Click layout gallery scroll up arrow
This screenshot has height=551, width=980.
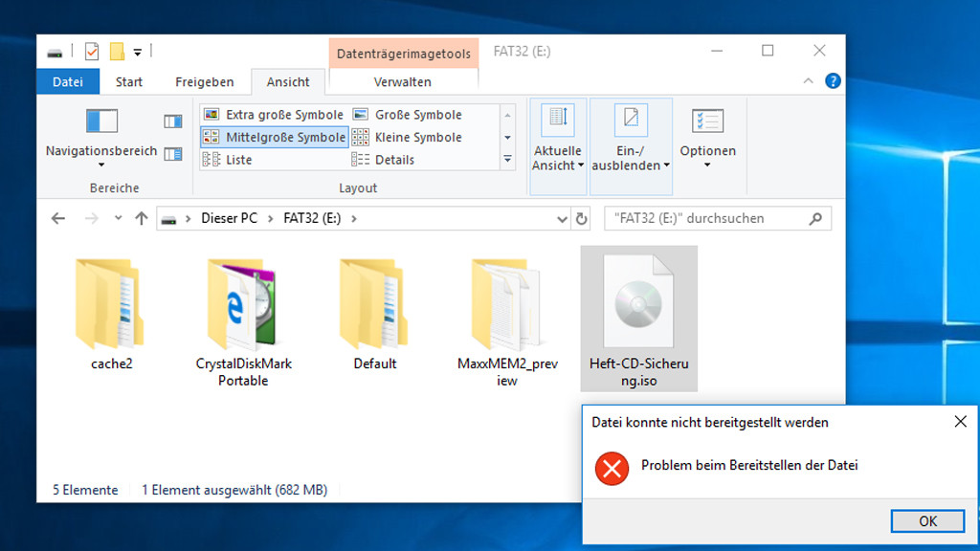tap(507, 116)
